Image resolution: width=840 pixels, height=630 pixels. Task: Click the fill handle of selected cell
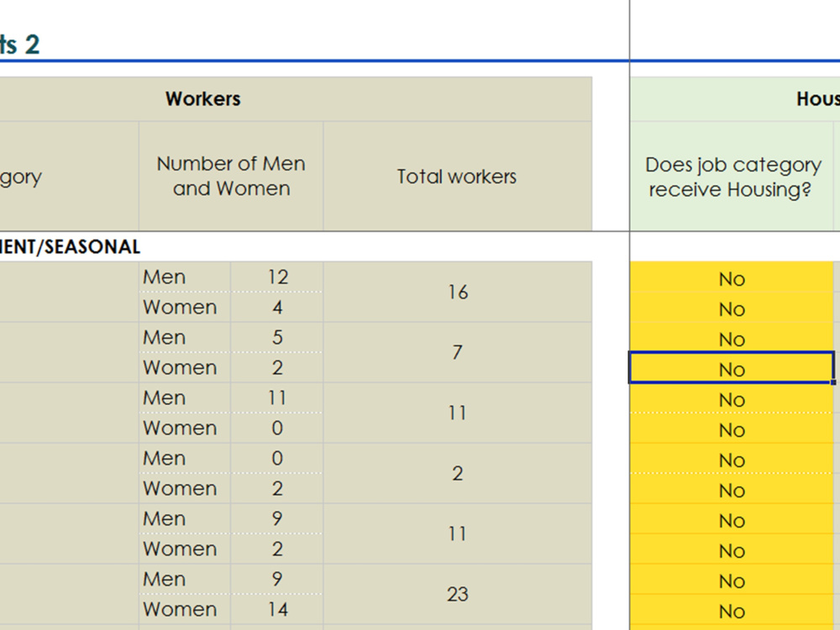click(833, 382)
